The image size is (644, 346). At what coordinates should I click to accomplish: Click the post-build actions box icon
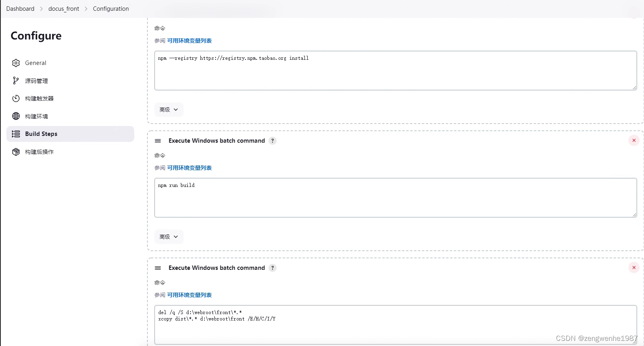[16, 152]
